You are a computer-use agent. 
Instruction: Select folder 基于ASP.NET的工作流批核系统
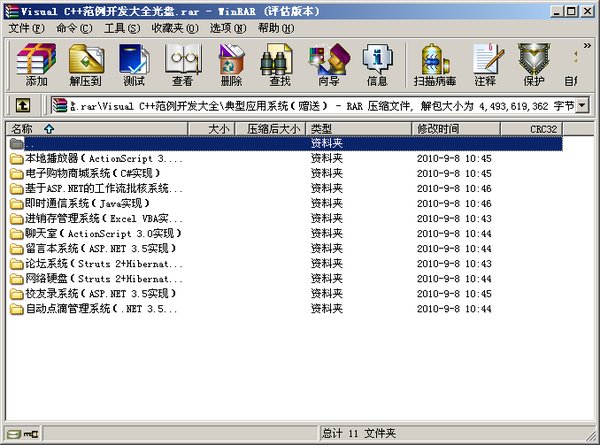pyautogui.click(x=104, y=188)
